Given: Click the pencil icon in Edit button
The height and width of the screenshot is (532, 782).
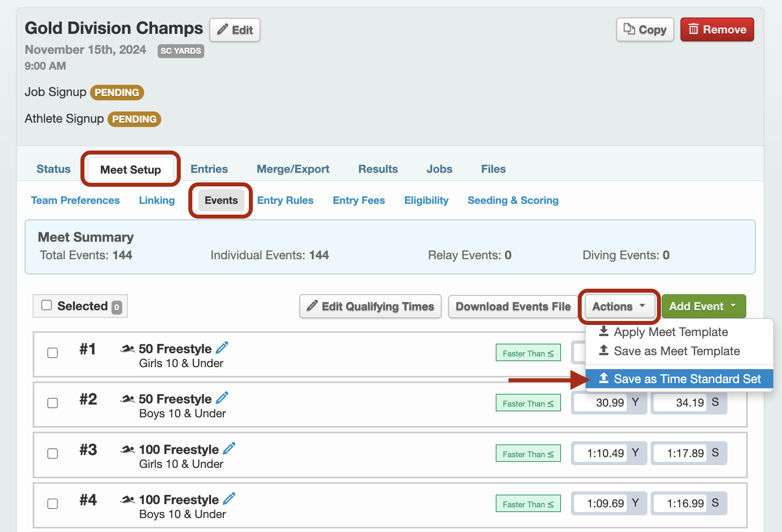Looking at the screenshot, I should 223,29.
